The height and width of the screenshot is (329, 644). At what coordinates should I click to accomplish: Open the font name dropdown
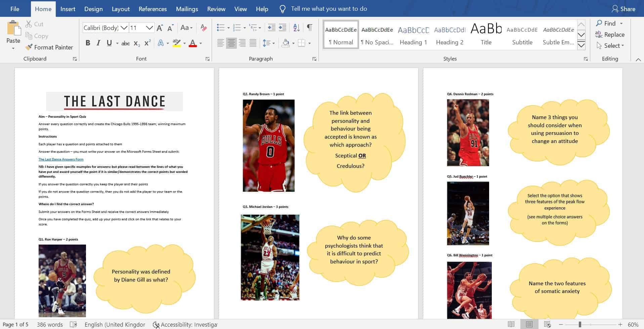[124, 28]
